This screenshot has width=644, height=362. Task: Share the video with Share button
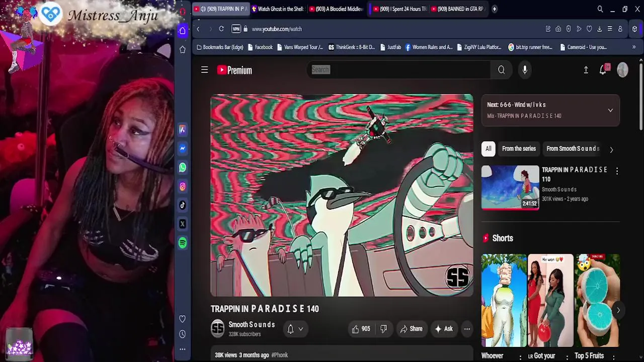(412, 329)
